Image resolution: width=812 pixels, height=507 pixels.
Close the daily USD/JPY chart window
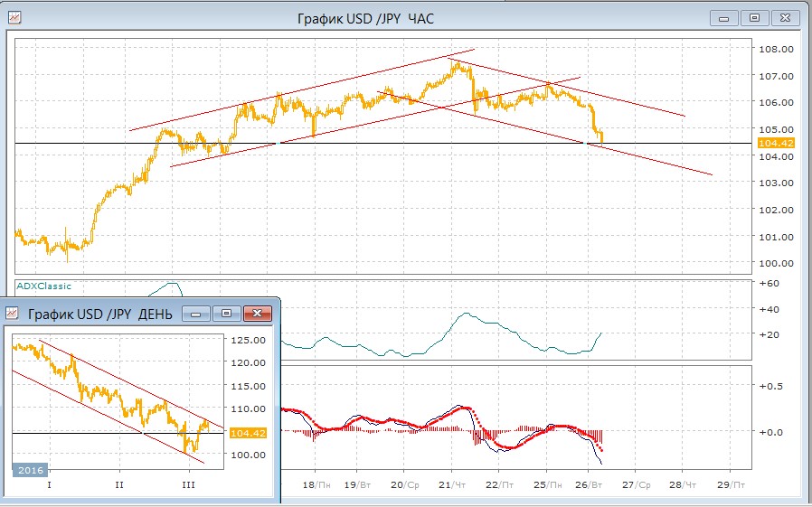[258, 314]
